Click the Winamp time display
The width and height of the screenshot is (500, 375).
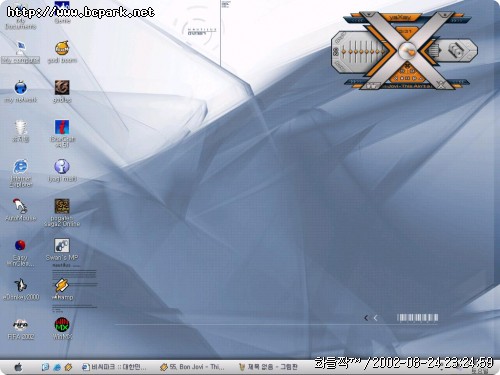pos(405,31)
